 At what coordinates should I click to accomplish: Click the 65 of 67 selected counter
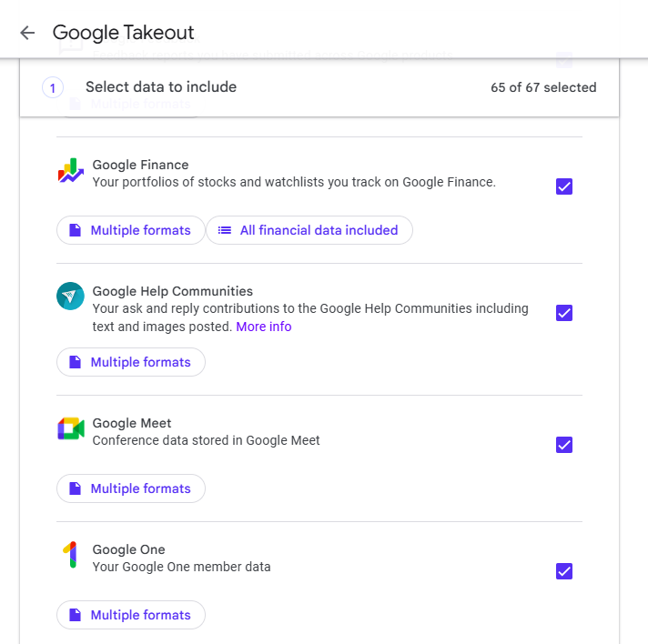point(543,88)
